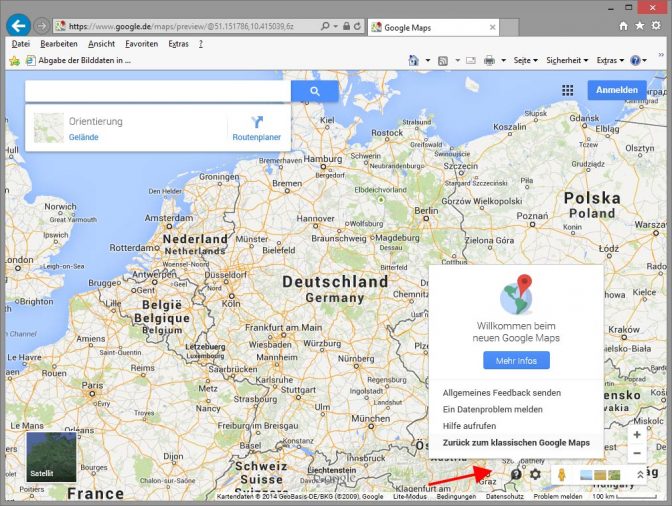The height and width of the screenshot is (506, 672).
Task: Open the Google apps grid icon
Action: click(x=567, y=90)
